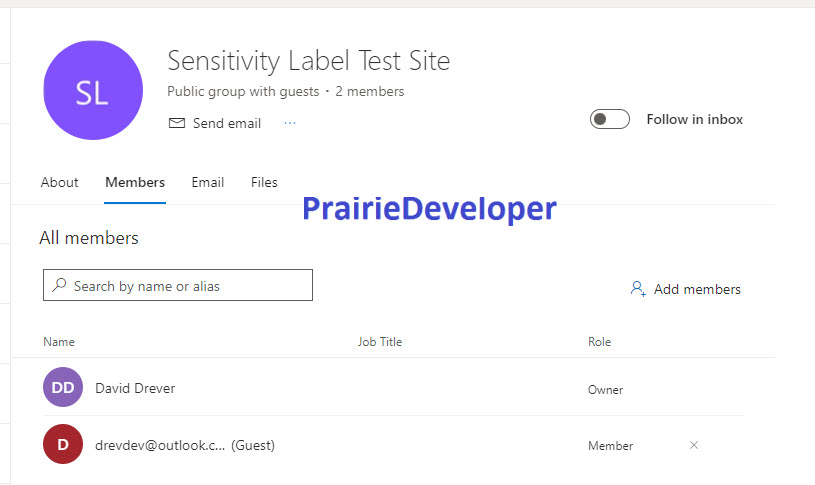Go to the Files tab
This screenshot has height=485, width=815.
(x=264, y=182)
